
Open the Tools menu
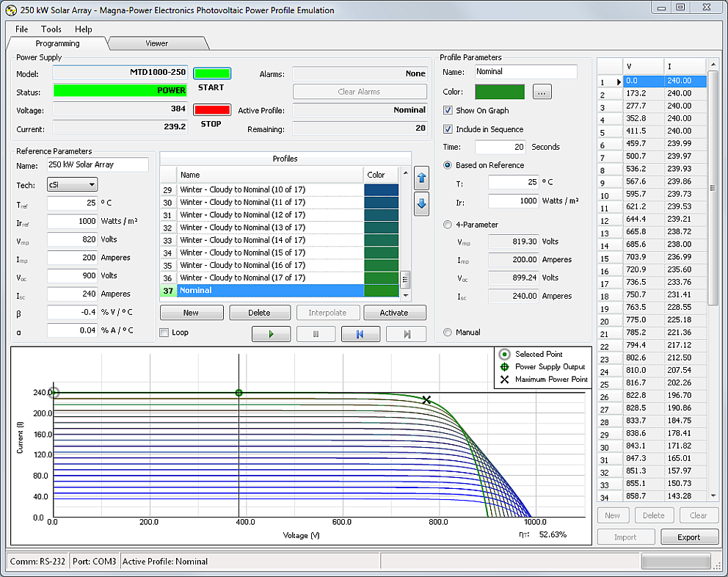51,29
